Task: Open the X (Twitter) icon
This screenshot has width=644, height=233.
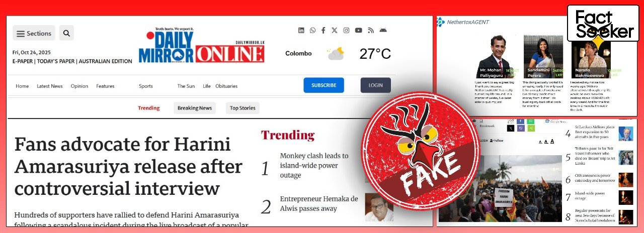Action: (x=335, y=31)
